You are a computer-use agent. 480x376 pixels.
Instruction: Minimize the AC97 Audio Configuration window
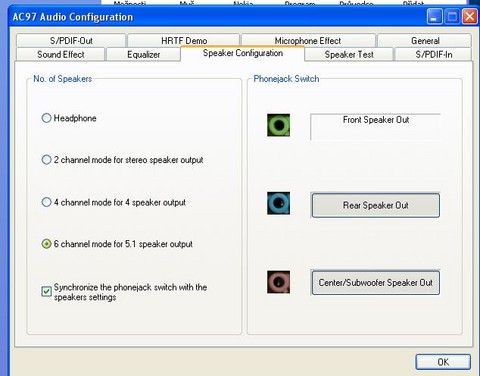[x=434, y=16]
